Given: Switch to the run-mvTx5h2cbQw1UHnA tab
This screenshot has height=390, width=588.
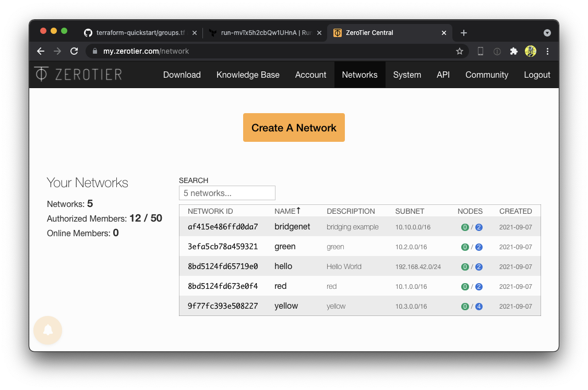Looking at the screenshot, I should pos(266,33).
